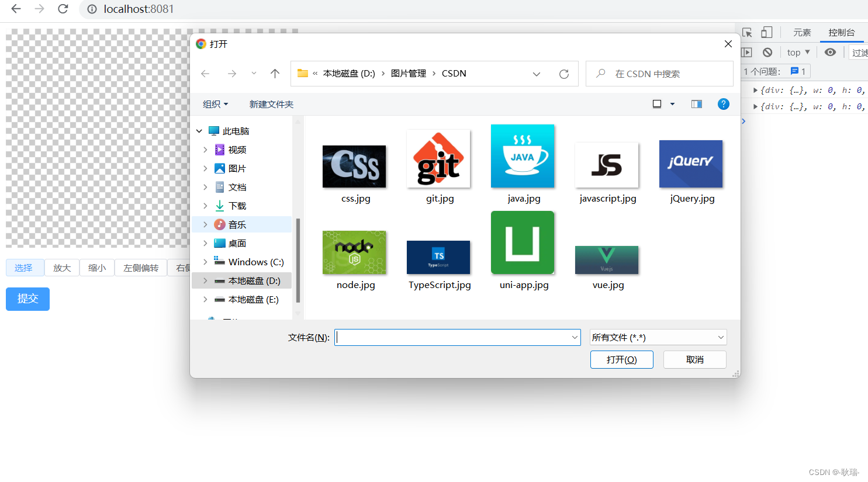This screenshot has height=482, width=868.
Task: Open the view options dropdown arrow
Action: coord(672,104)
